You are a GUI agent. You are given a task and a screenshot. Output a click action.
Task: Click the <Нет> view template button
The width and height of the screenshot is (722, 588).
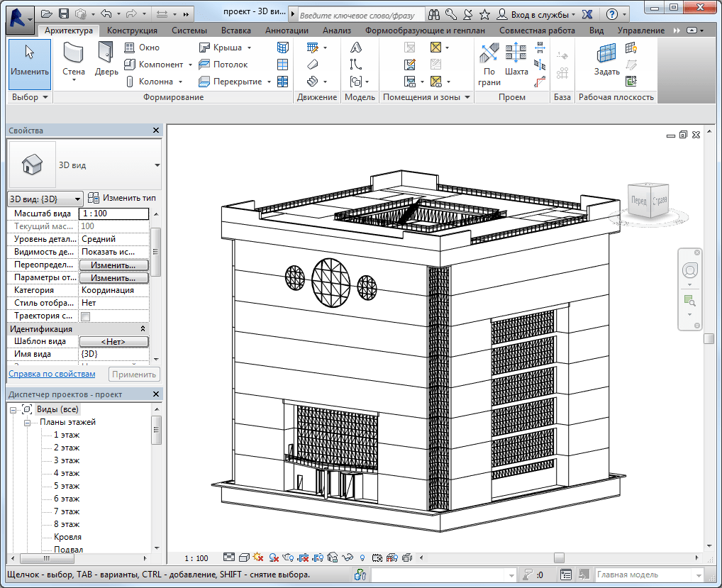[x=114, y=342]
